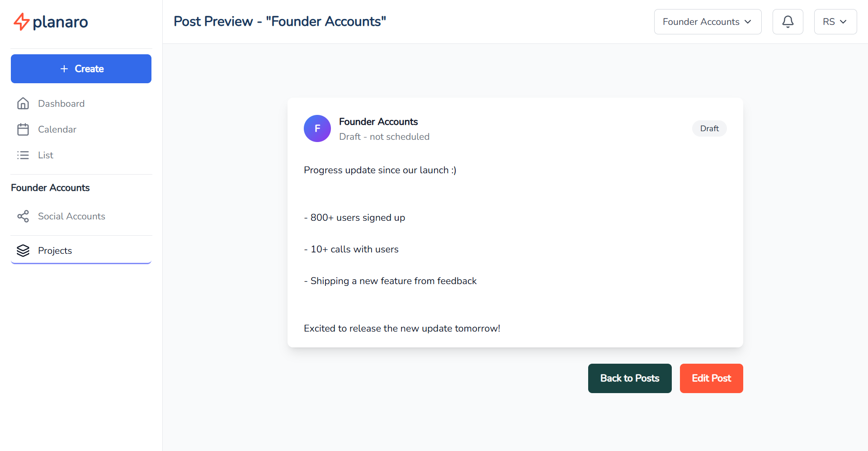Click the purple F profile gradient swatch
This screenshot has height=451, width=868.
point(317,128)
